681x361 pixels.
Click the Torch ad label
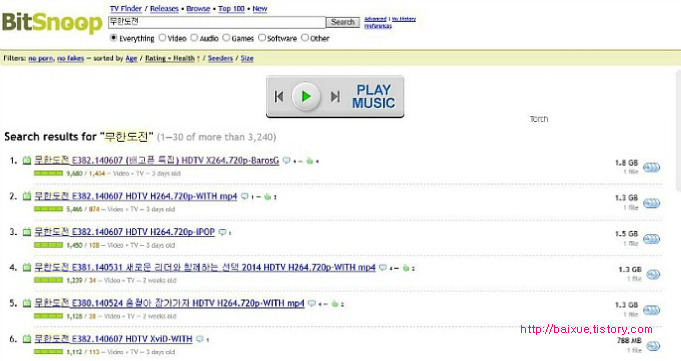(x=539, y=119)
